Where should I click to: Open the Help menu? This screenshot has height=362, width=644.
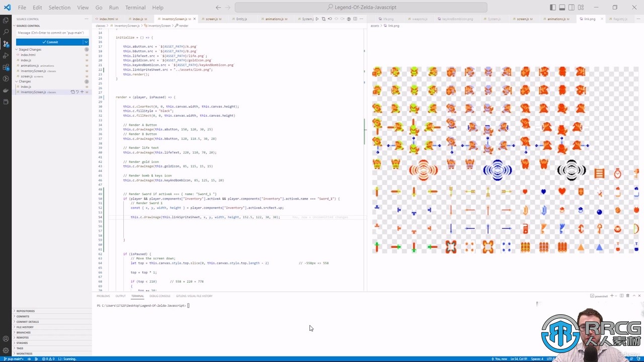(157, 8)
